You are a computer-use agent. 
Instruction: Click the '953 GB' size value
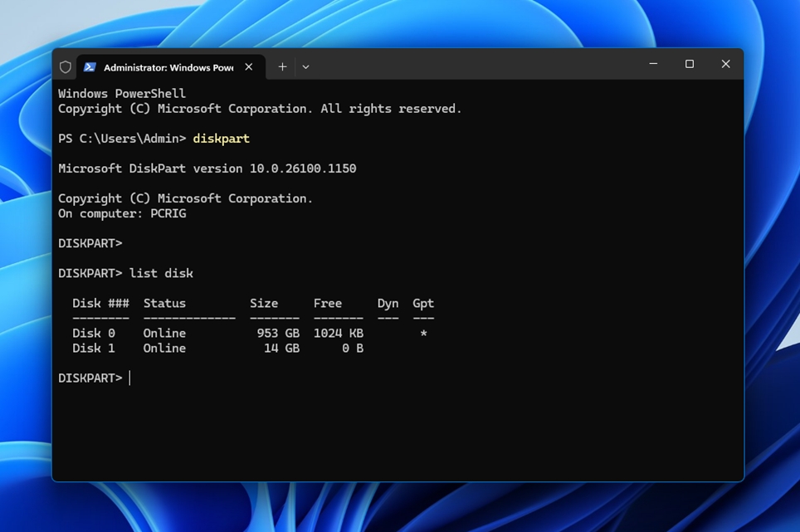pyautogui.click(x=278, y=333)
